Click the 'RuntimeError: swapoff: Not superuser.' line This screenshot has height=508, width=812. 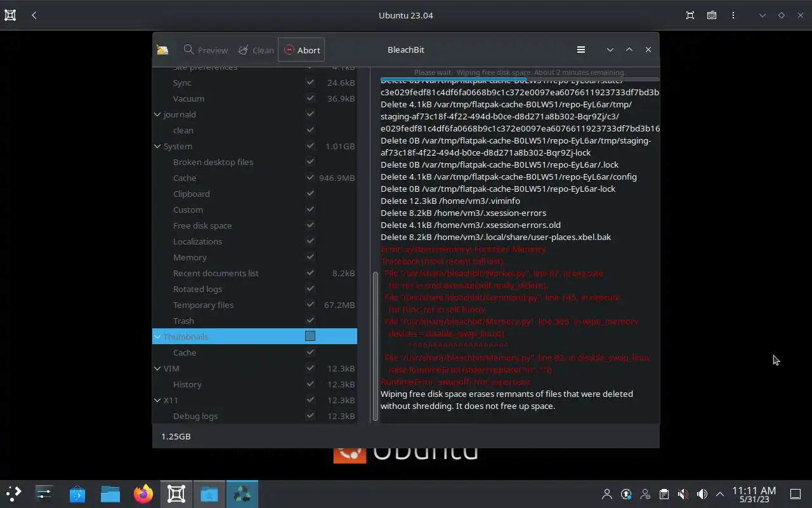pyautogui.click(x=455, y=382)
